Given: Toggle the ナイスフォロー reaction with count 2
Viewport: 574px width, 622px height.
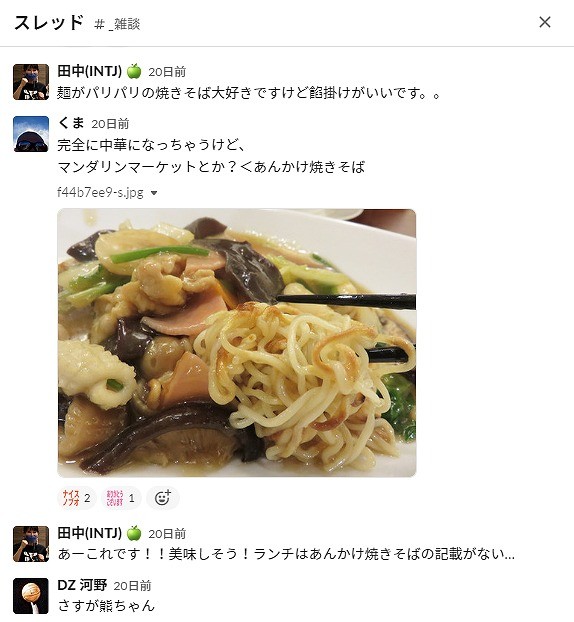Looking at the screenshot, I should click(77, 497).
